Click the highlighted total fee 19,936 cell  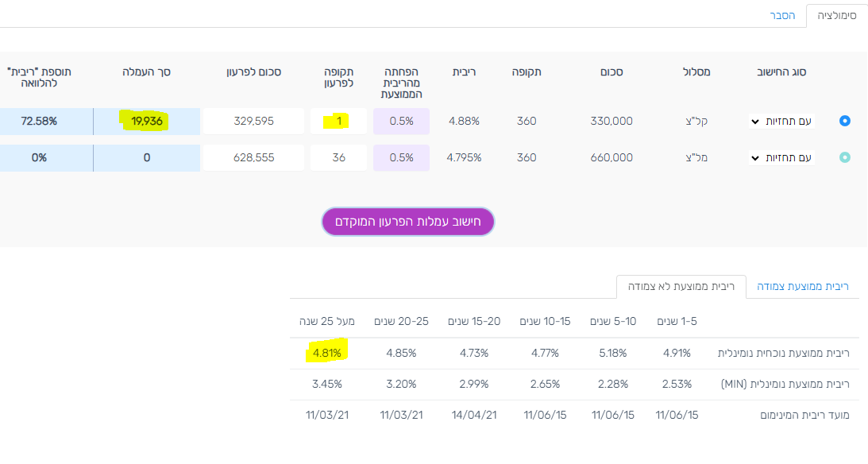tap(146, 122)
